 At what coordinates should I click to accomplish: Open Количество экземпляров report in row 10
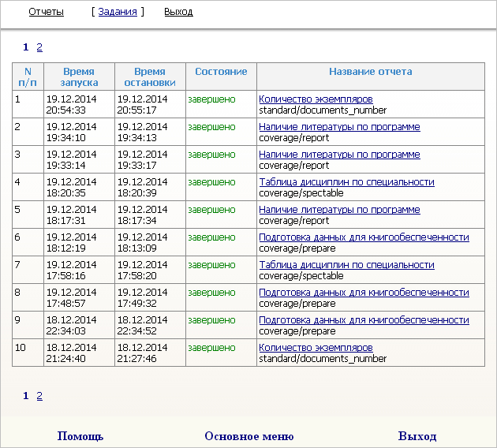(316, 348)
